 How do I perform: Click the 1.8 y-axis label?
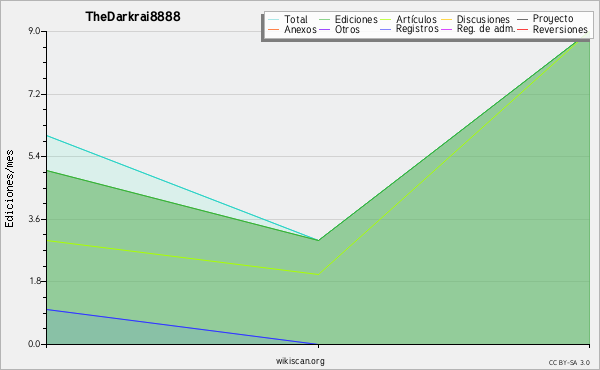[x=34, y=281]
